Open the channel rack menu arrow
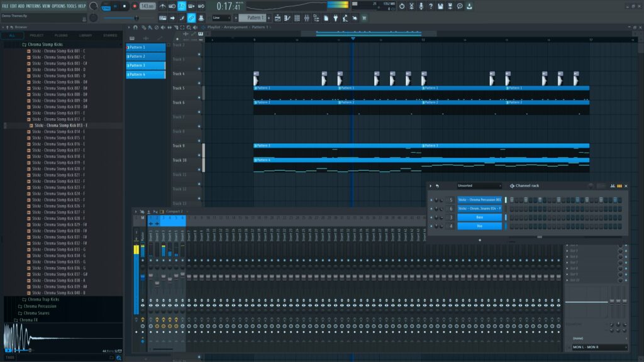Viewport: 644px width, 362px height. [x=430, y=186]
